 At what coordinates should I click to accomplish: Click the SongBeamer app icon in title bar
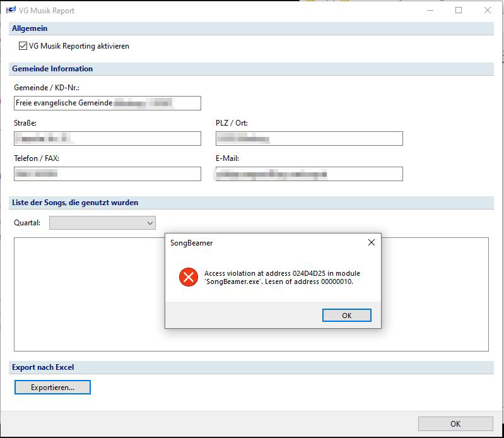(11, 10)
